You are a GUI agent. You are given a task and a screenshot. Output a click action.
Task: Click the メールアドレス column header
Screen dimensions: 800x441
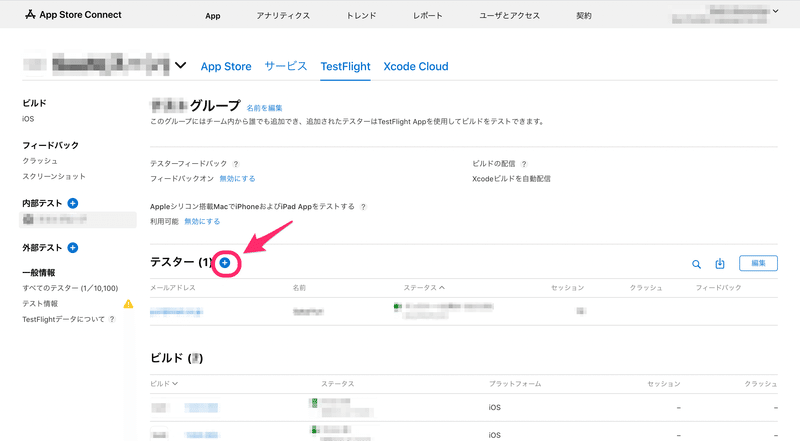click(172, 288)
